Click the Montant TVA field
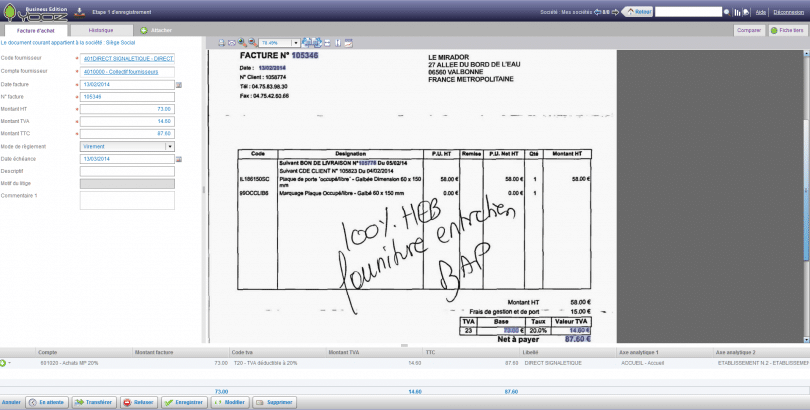Image resolution: width=810 pixels, height=410 pixels. pos(127,121)
